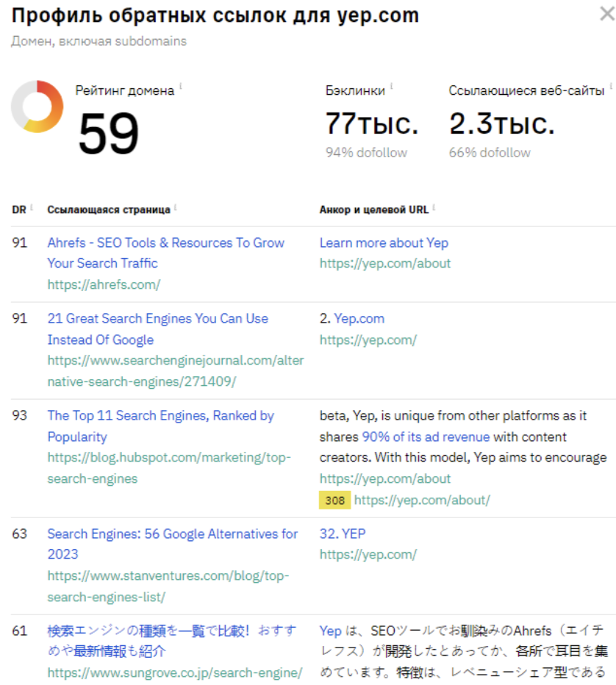
Task: Click the Yep.com anchor link
Action: (x=359, y=318)
